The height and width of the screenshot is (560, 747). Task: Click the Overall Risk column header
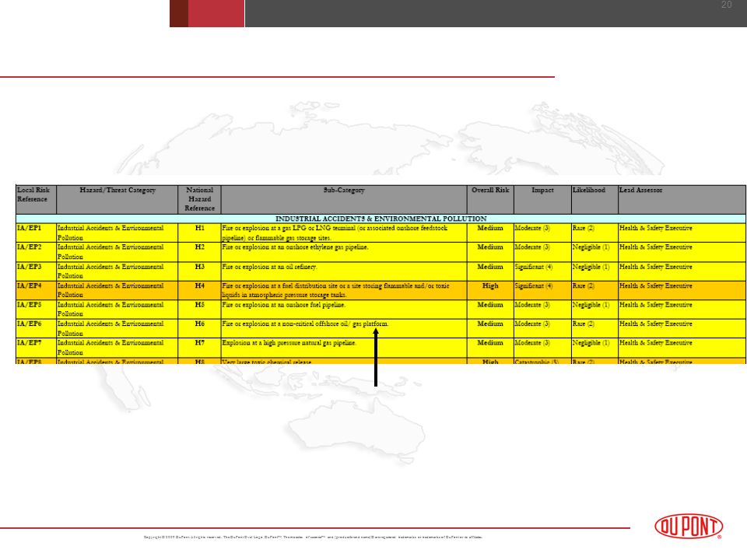[x=490, y=200]
